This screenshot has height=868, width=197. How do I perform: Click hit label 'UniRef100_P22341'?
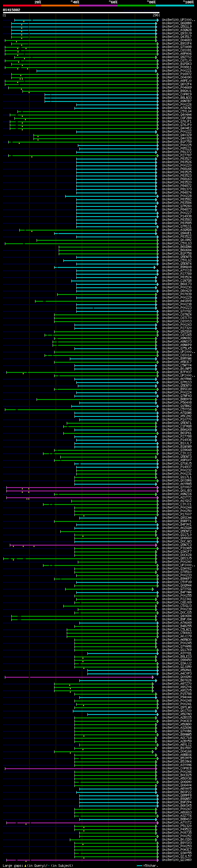(x=177, y=599)
